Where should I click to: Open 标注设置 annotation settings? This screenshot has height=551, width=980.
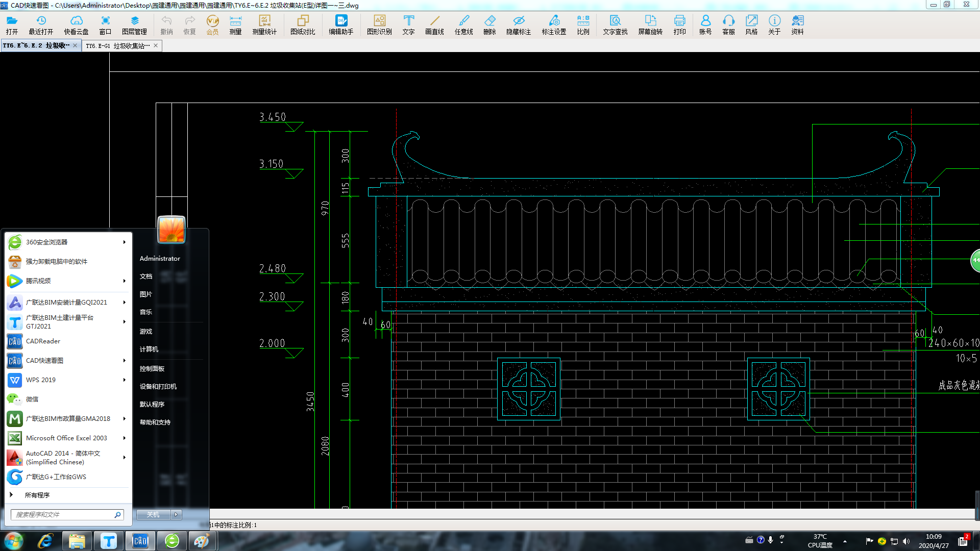tap(554, 24)
